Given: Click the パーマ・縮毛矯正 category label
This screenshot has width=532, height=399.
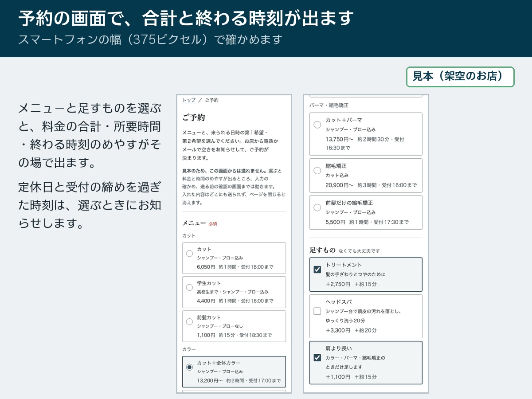Looking at the screenshot, I should pos(329,106).
